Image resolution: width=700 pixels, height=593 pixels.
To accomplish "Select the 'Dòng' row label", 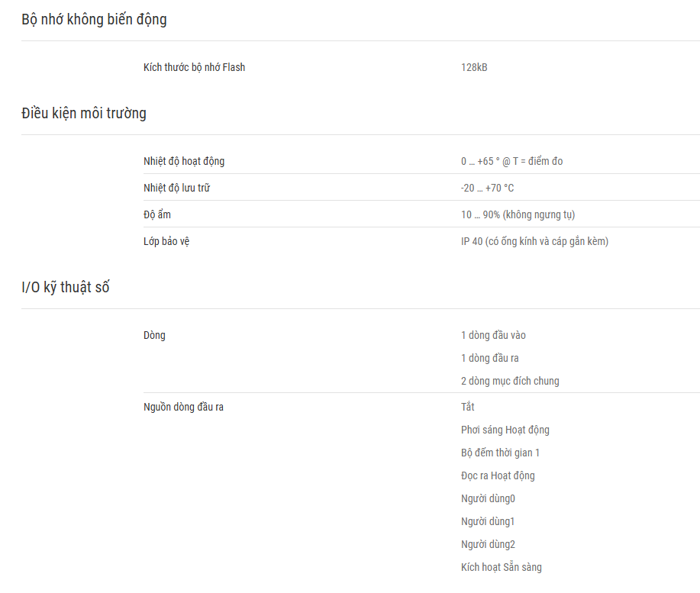I will coord(154,336).
